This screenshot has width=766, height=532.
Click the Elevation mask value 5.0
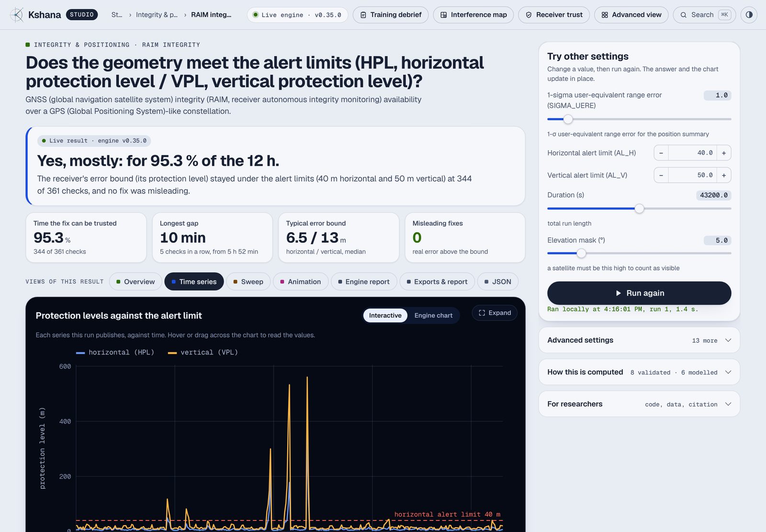tap(718, 240)
